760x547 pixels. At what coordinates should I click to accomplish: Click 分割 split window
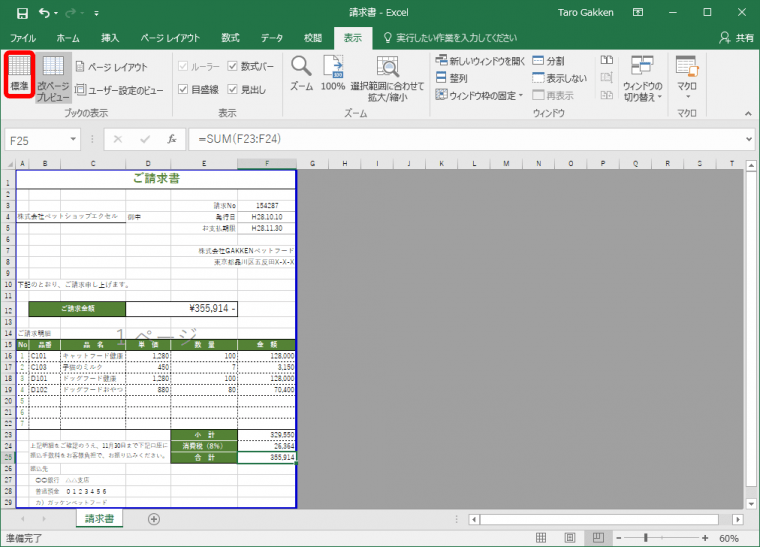tap(549, 61)
